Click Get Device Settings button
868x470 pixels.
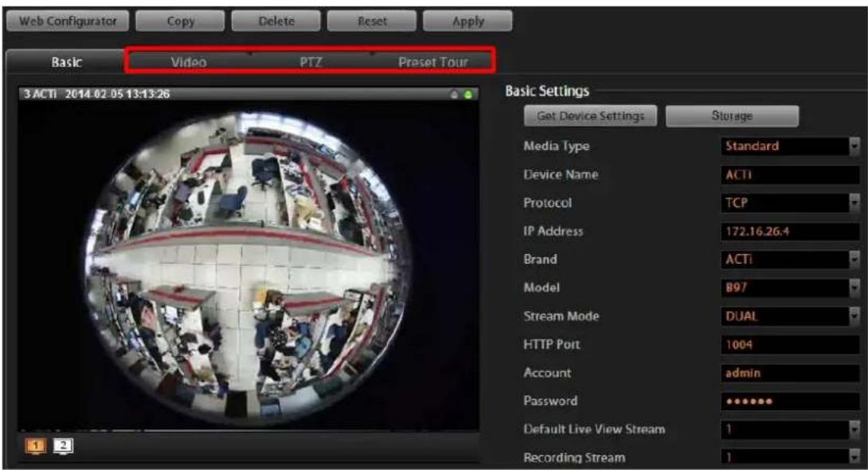click(x=590, y=116)
